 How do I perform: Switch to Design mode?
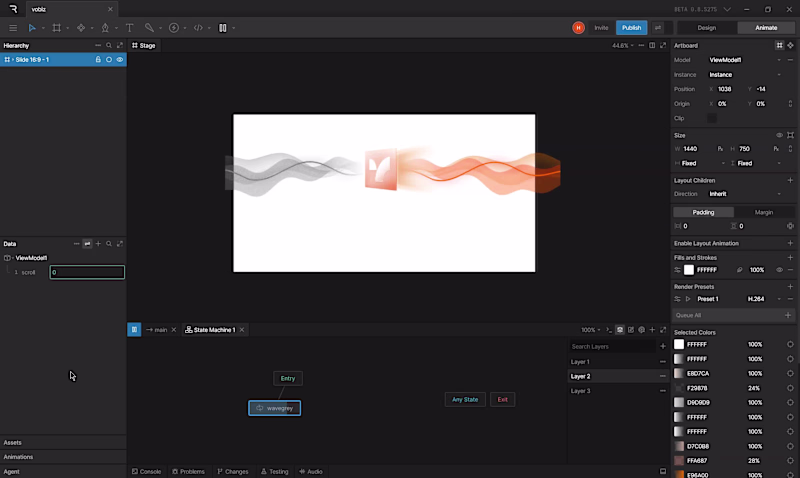[x=707, y=28]
